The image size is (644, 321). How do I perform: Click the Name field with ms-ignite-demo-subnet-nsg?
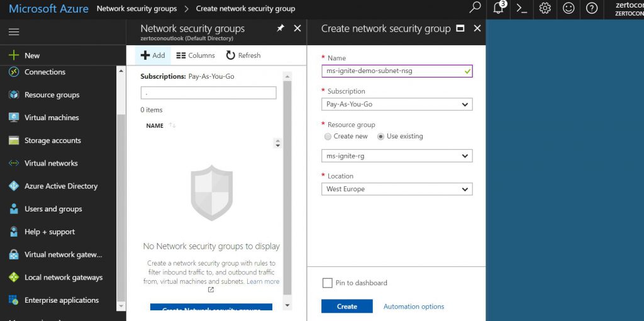397,71
